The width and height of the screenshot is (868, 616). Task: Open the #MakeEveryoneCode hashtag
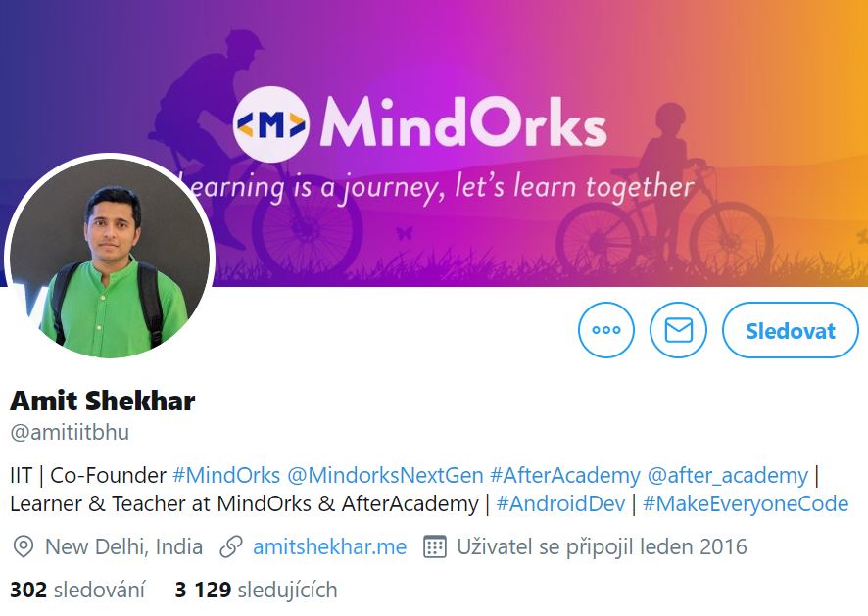pyautogui.click(x=746, y=503)
